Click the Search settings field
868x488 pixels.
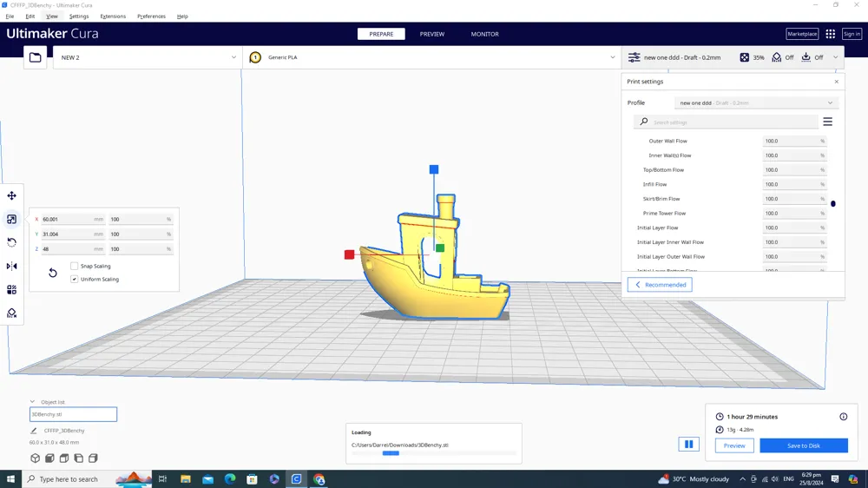[726, 122]
